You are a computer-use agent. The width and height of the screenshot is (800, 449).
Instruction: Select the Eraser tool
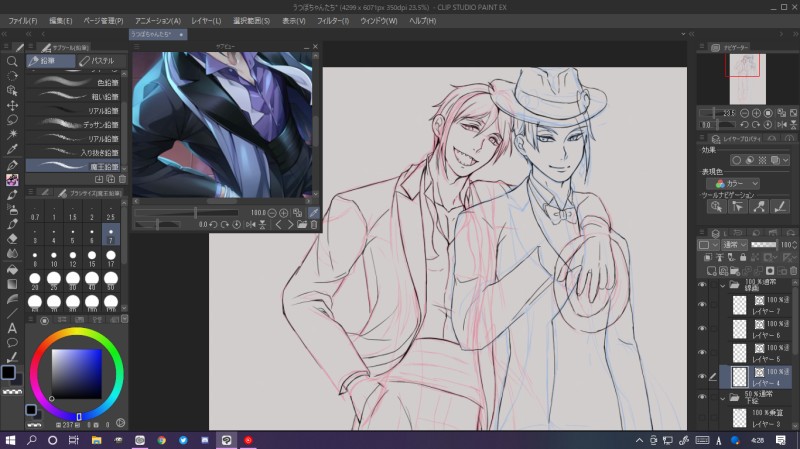12,239
